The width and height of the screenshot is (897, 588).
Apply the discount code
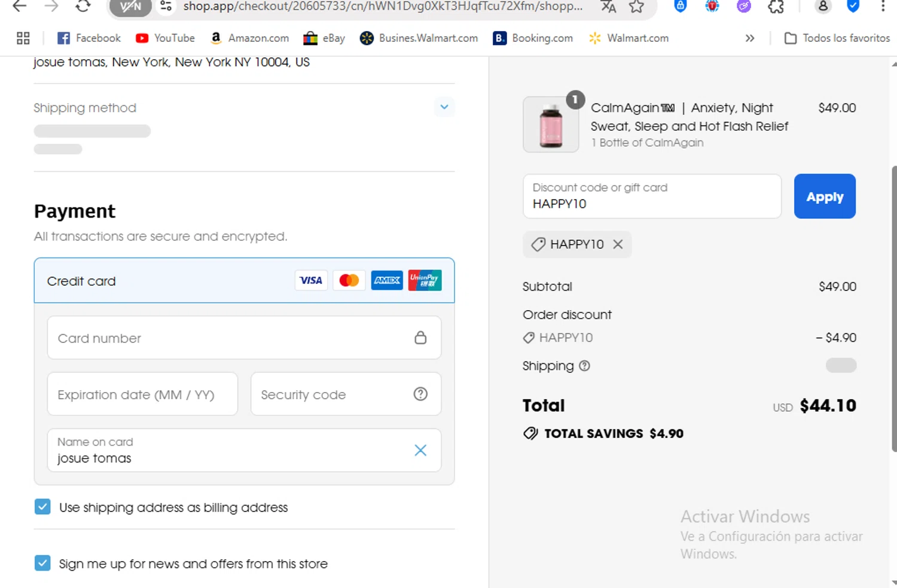(825, 196)
